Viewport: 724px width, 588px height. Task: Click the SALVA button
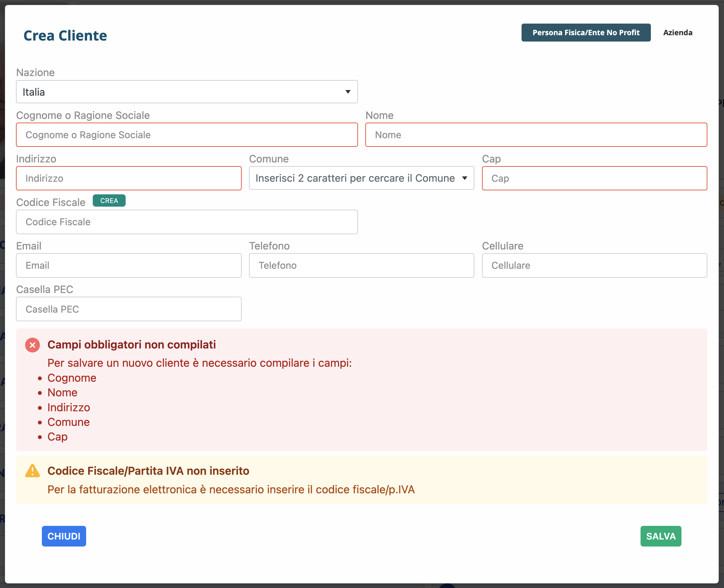tap(660, 536)
